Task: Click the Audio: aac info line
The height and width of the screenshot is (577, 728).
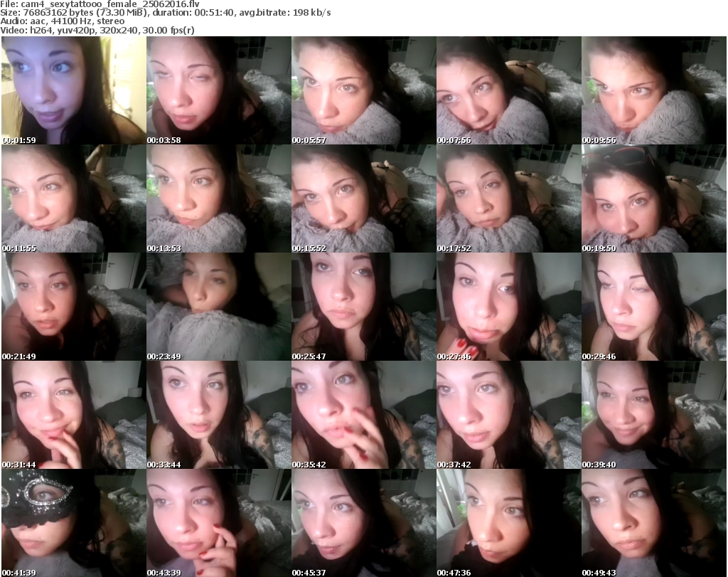Action: click(x=63, y=21)
